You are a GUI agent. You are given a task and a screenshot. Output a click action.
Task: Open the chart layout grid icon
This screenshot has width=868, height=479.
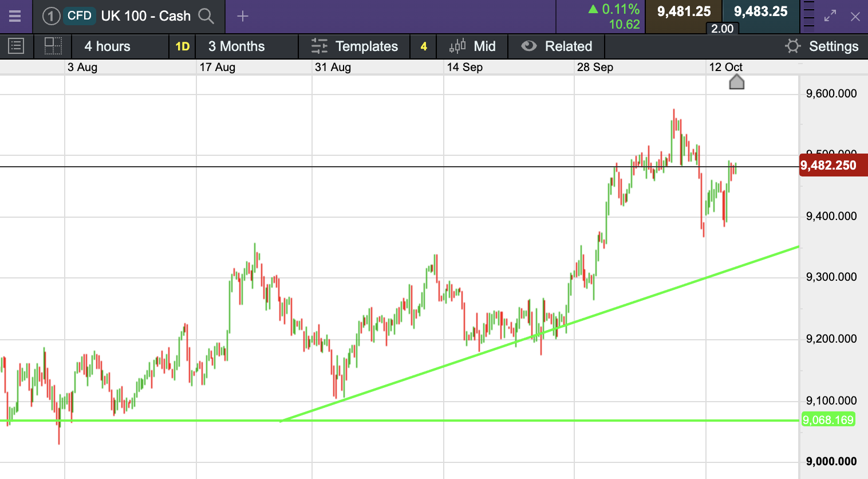pyautogui.click(x=53, y=46)
